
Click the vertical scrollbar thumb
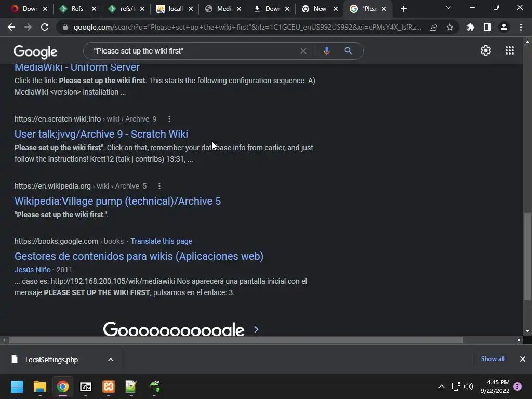click(x=527, y=257)
